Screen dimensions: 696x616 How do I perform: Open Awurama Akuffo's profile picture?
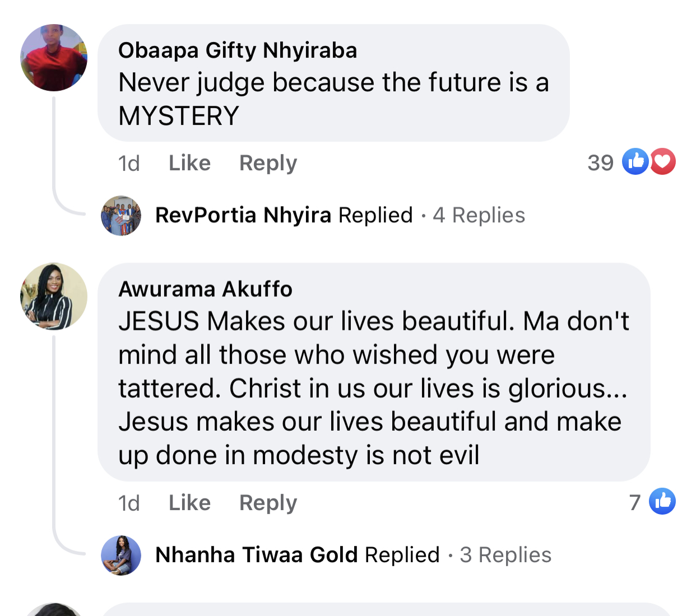click(54, 296)
